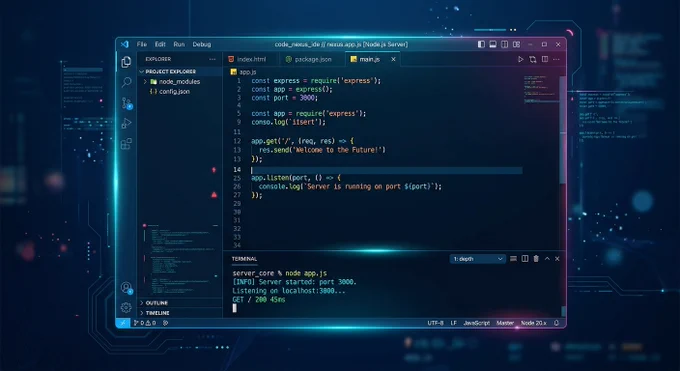Open editor more actions ellipsis

tap(556, 59)
